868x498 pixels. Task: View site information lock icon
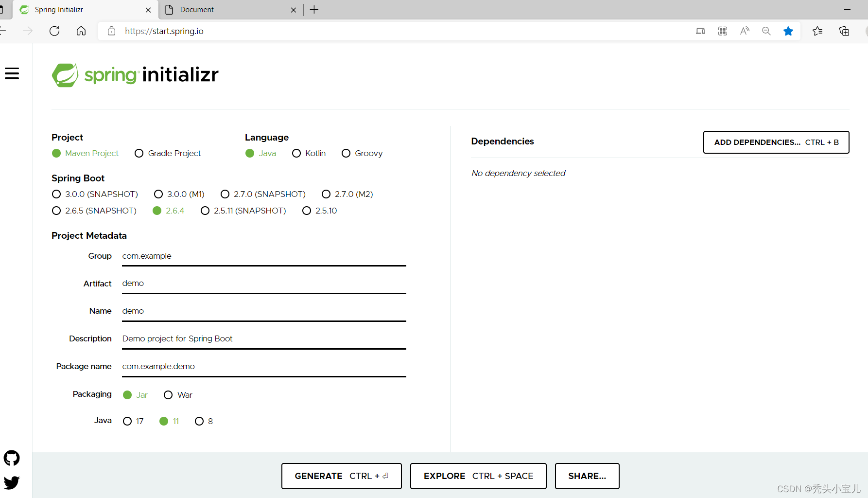coord(111,31)
